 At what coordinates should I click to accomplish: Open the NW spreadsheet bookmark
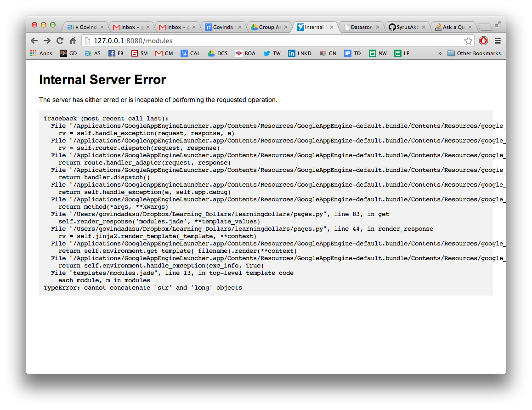[378, 53]
